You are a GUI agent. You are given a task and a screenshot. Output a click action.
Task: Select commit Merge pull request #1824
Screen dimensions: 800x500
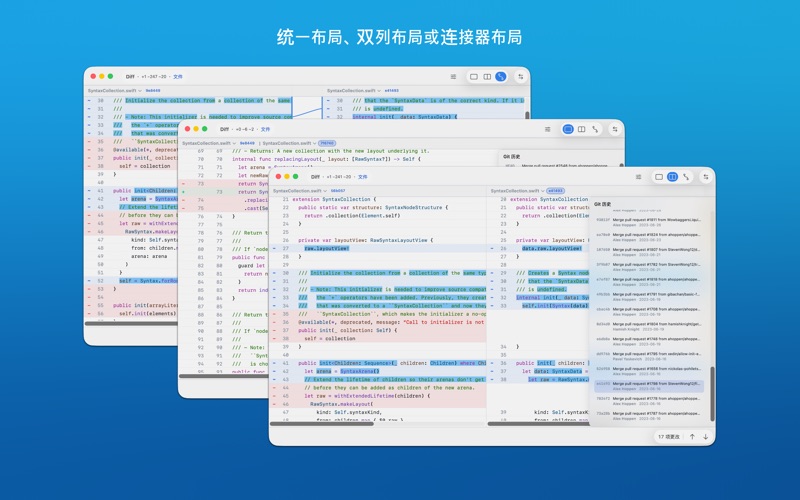(649, 237)
